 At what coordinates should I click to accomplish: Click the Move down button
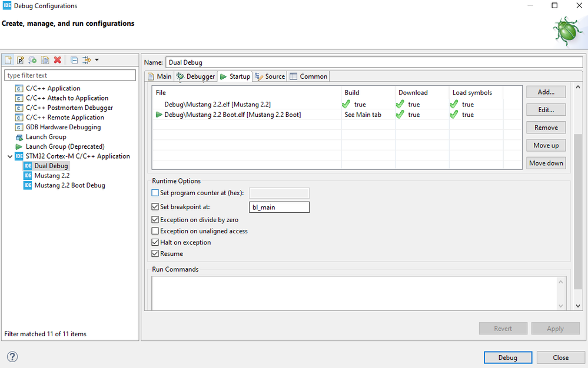click(546, 163)
